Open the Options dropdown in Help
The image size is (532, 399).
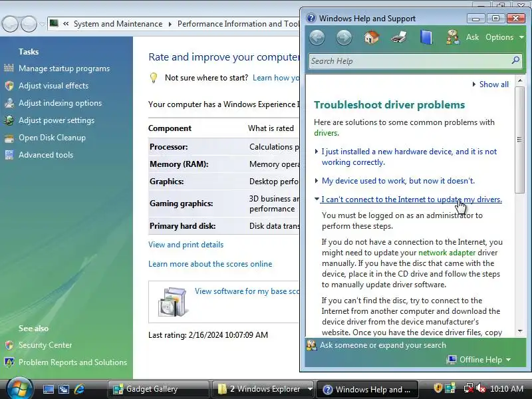(x=505, y=37)
